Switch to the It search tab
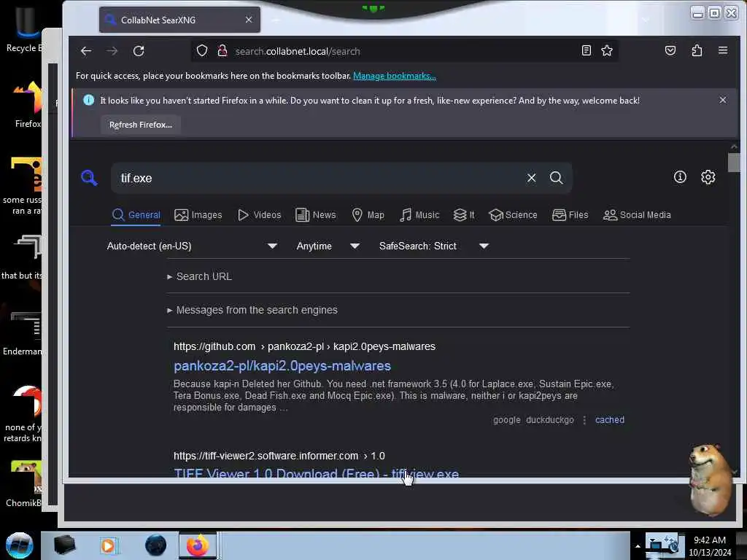 click(x=463, y=215)
